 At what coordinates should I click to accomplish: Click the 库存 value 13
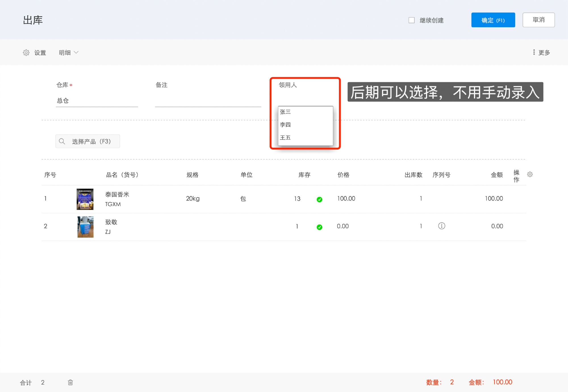(x=297, y=199)
